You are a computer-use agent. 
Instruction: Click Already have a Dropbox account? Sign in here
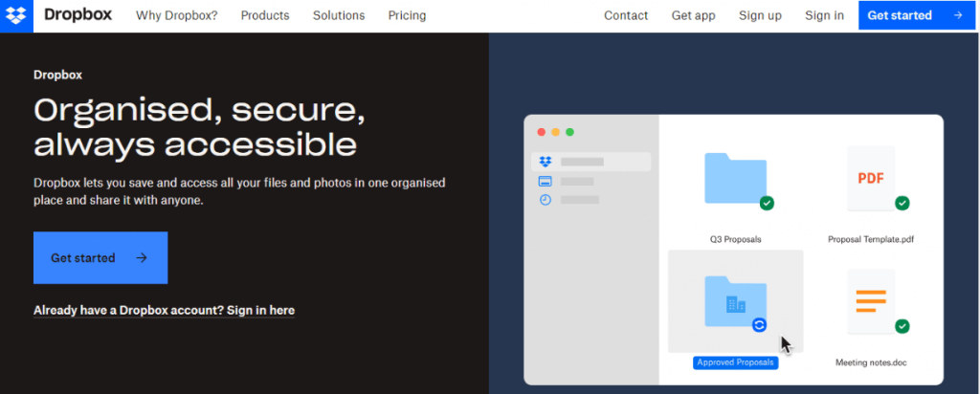pos(164,311)
